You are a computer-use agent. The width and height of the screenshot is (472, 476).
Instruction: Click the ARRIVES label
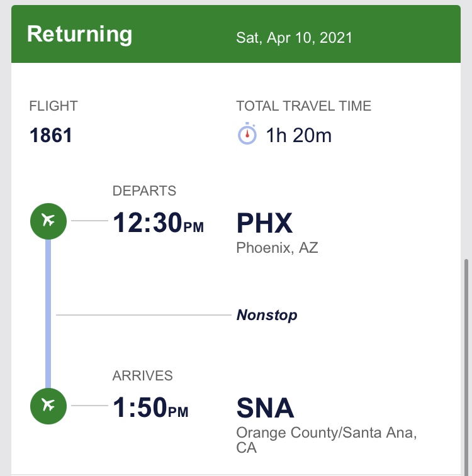(x=142, y=376)
